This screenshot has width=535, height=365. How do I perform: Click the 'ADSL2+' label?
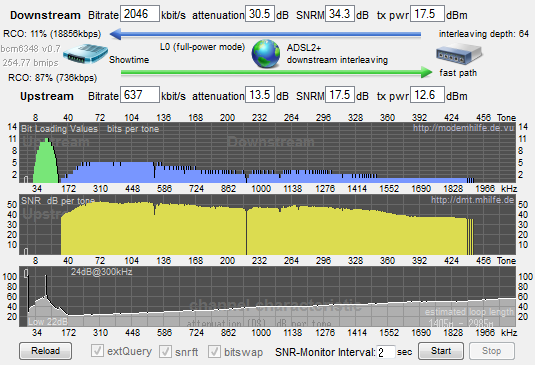tap(304, 47)
